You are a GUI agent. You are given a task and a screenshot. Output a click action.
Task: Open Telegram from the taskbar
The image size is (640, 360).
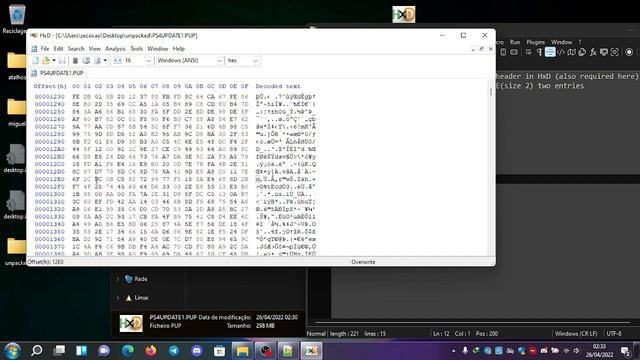[173, 351]
